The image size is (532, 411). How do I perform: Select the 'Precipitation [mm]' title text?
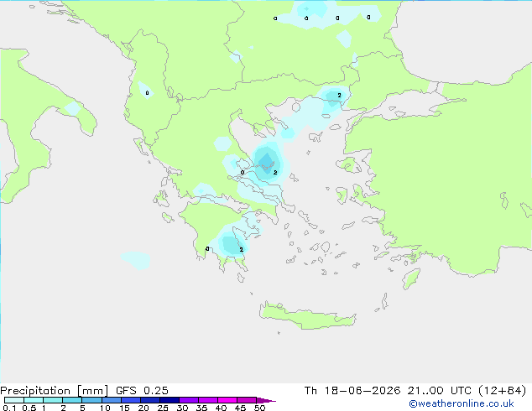(55, 391)
